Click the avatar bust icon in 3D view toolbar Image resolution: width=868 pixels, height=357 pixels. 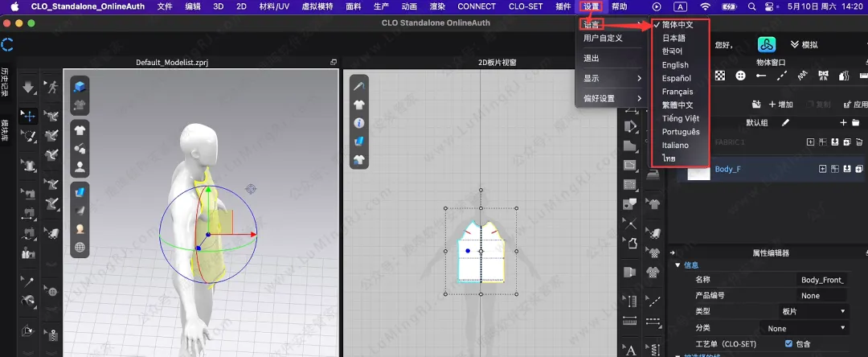(80, 166)
